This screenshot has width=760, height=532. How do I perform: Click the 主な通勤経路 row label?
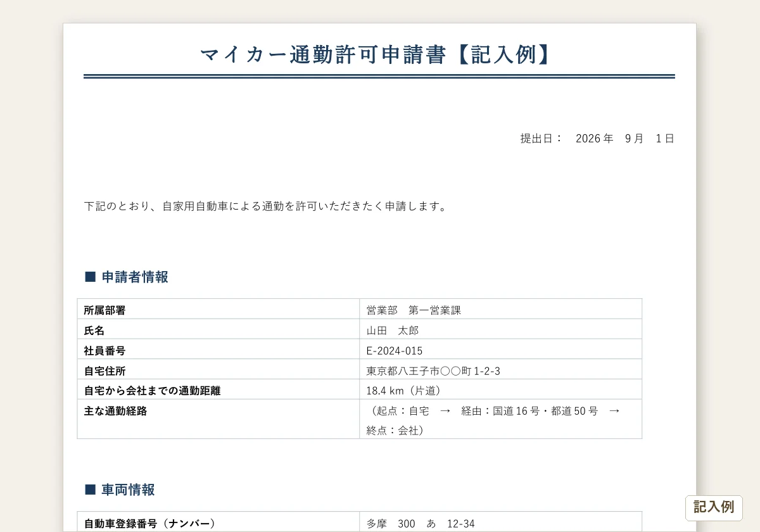click(x=116, y=411)
